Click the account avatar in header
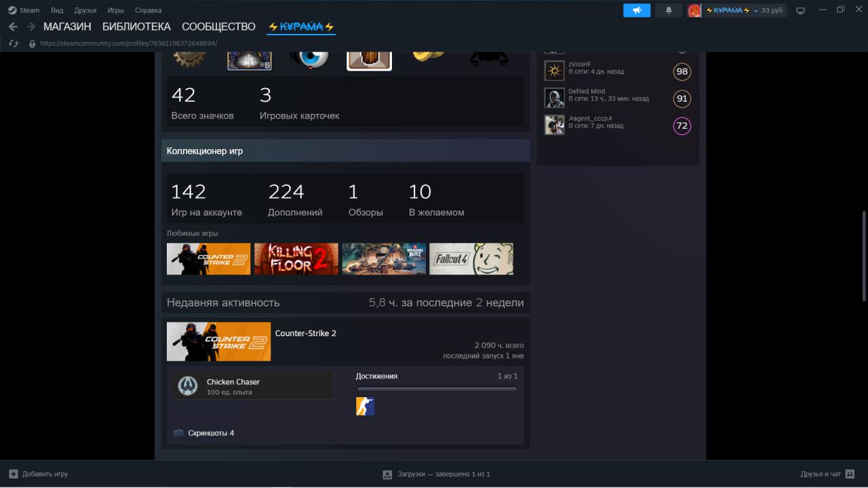Screen dimensions: 868x488 click(x=694, y=10)
